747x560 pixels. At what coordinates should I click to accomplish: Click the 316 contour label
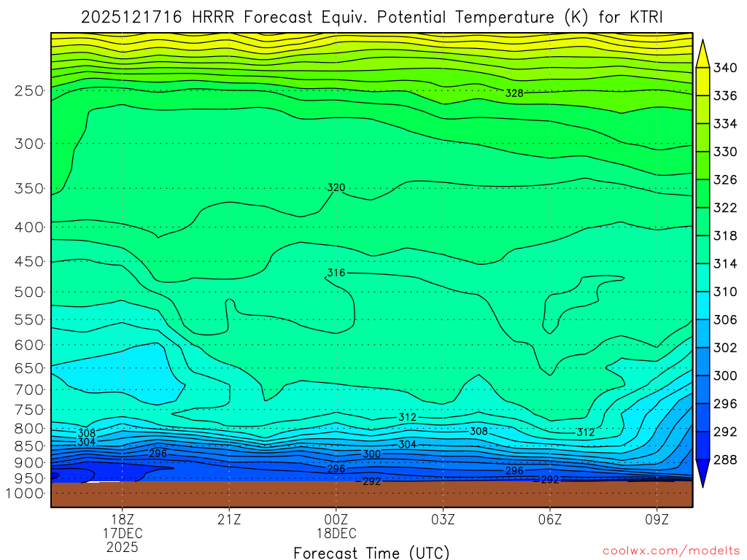[336, 273]
